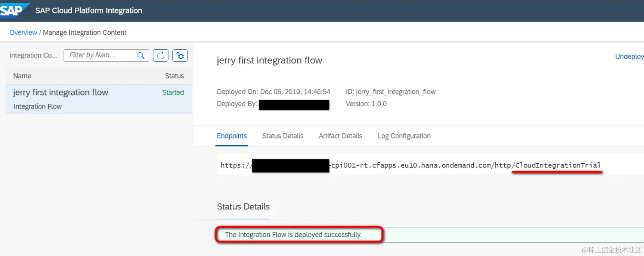Viewport: 644px width, 256px height.
Task: Click the Status column header
Action: point(174,76)
